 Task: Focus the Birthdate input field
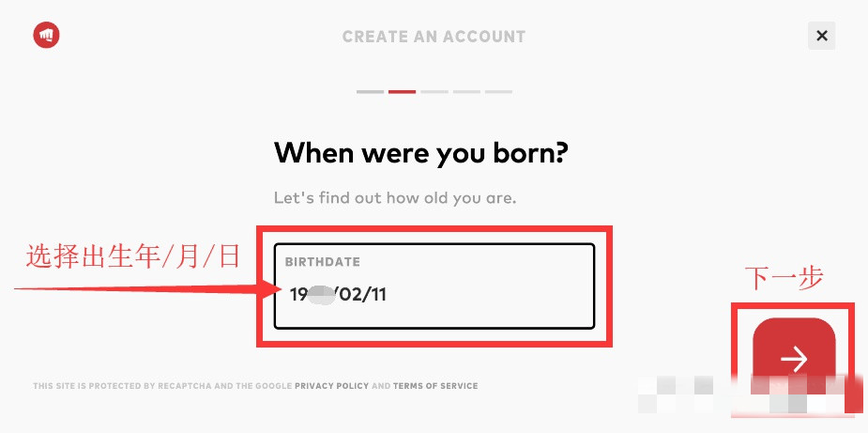(434, 286)
